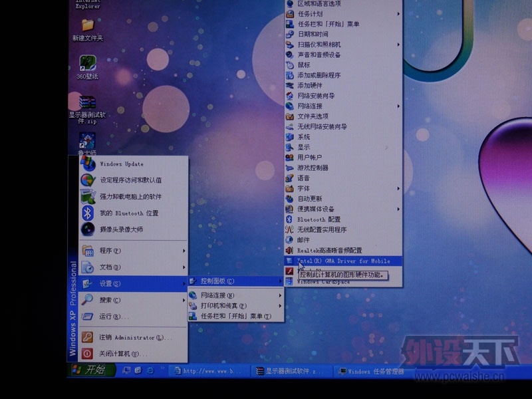Expand 便携媒体设备 submenu arrow
Screen dimensions: 532x399
click(x=398, y=209)
